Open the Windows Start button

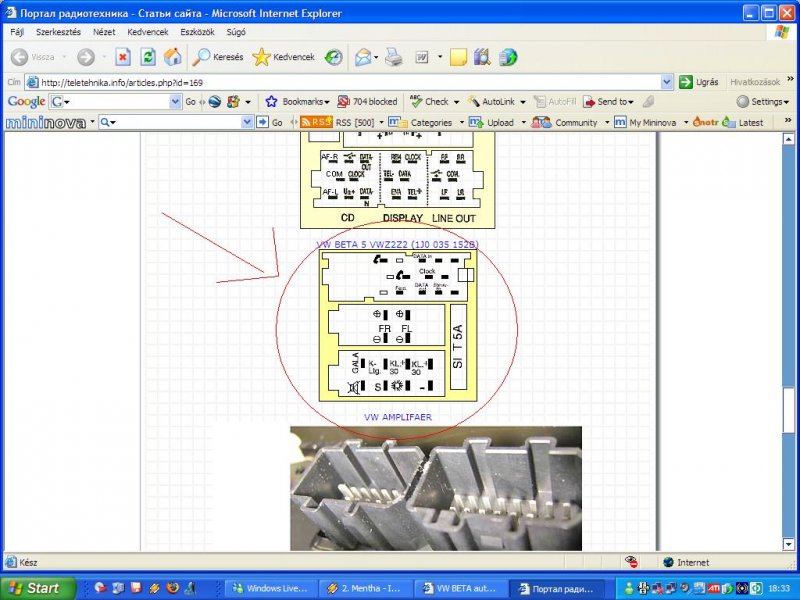tap(38, 588)
